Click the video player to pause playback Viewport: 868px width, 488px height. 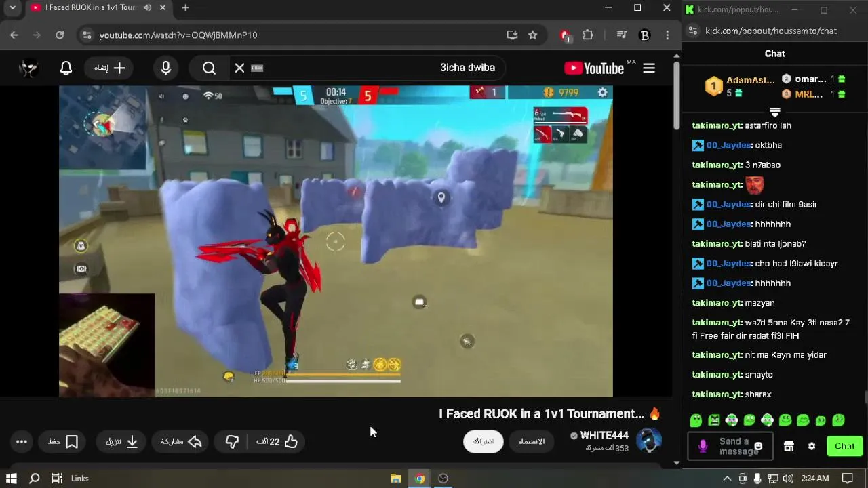(336, 241)
